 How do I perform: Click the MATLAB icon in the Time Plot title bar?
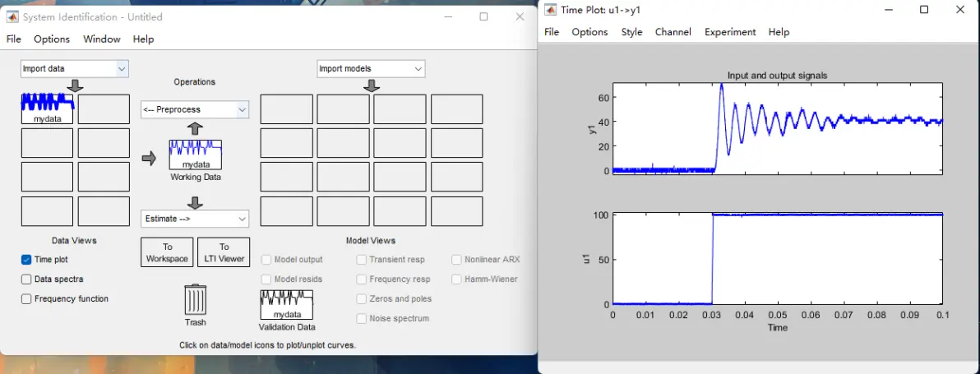[551, 9]
